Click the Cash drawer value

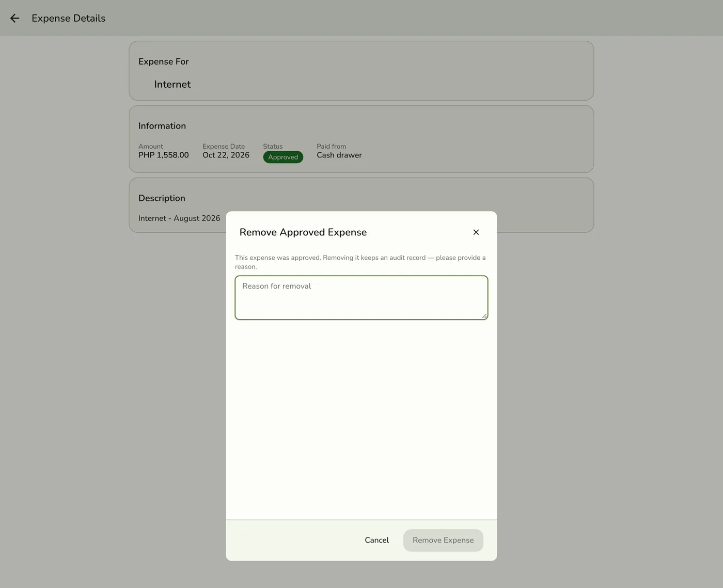pos(339,155)
